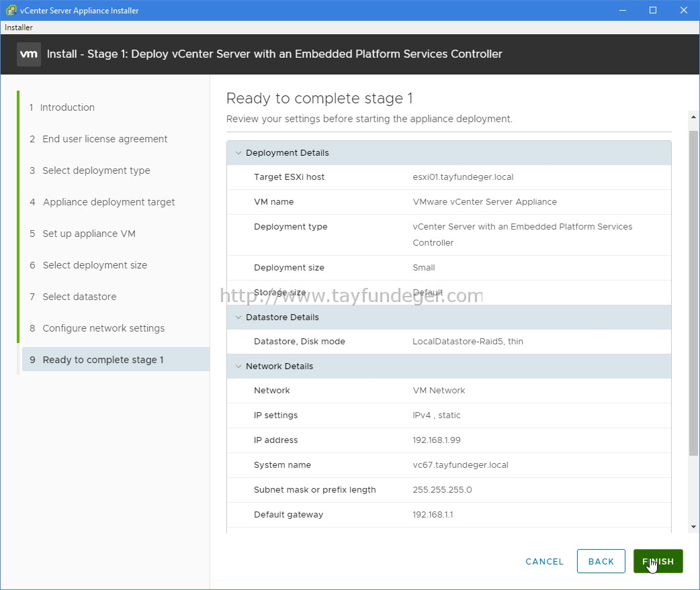Image resolution: width=700 pixels, height=590 pixels.
Task: Collapse the Network Details section
Action: point(238,366)
